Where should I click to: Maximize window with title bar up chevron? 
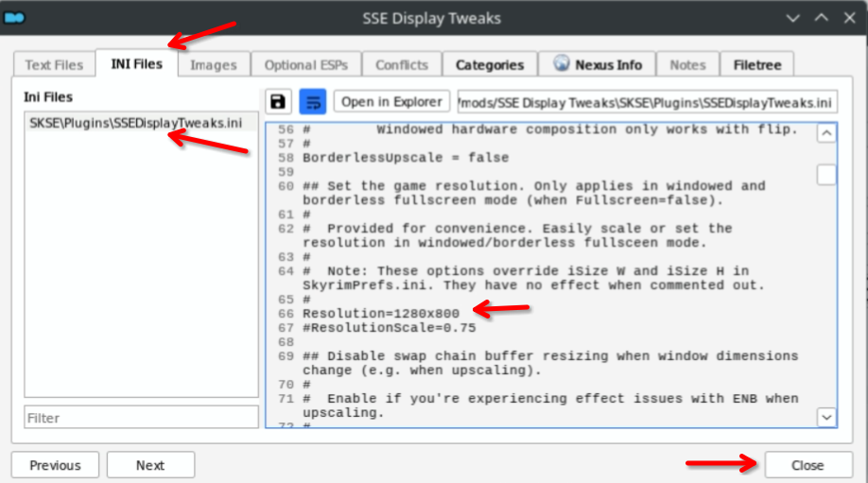point(822,18)
